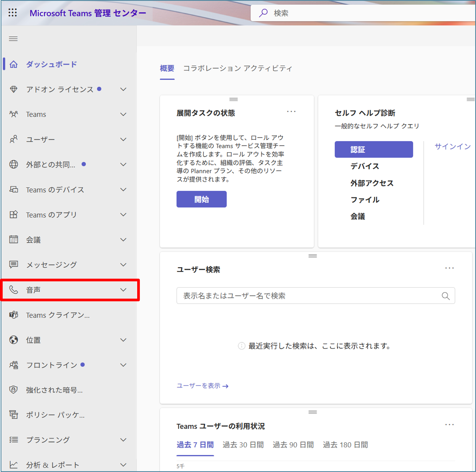Click the Teams のアプリ icon
Viewport: 476px width, 472px height.
tap(14, 214)
